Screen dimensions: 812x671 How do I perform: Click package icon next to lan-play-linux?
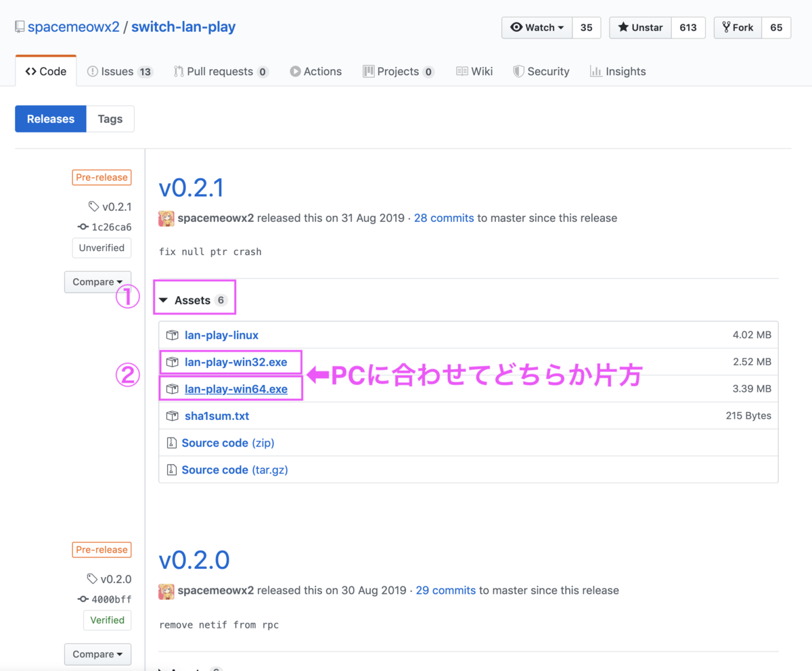173,335
